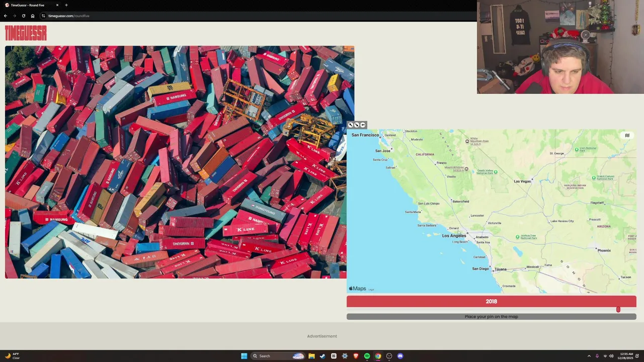The height and width of the screenshot is (362, 644).
Task: Click the second map resize arrow icon
Action: coord(357,125)
